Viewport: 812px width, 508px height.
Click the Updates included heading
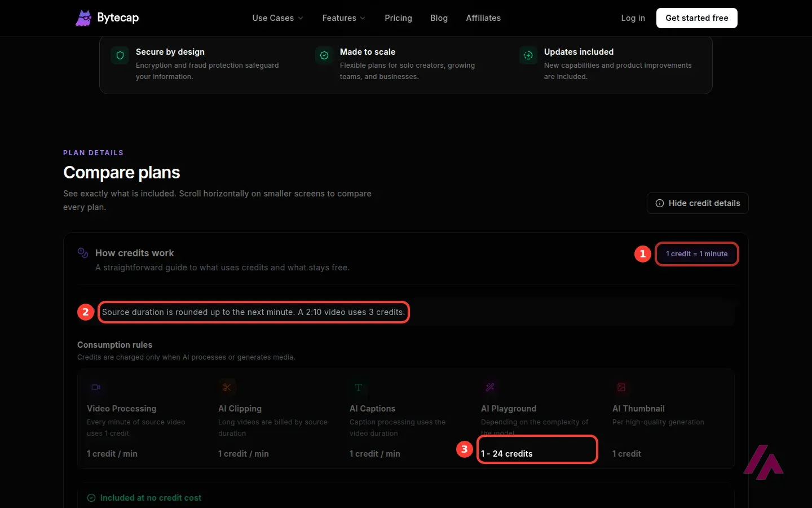(579, 52)
